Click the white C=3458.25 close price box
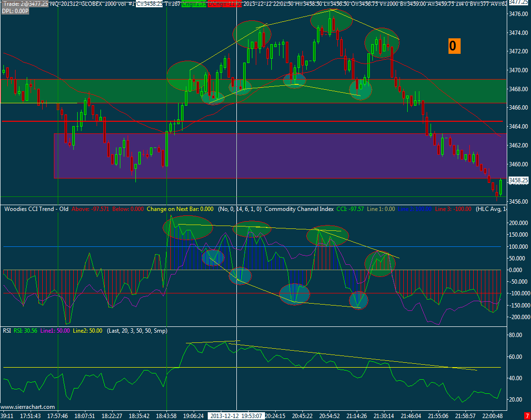This screenshot has height=420, width=531. [149, 4]
